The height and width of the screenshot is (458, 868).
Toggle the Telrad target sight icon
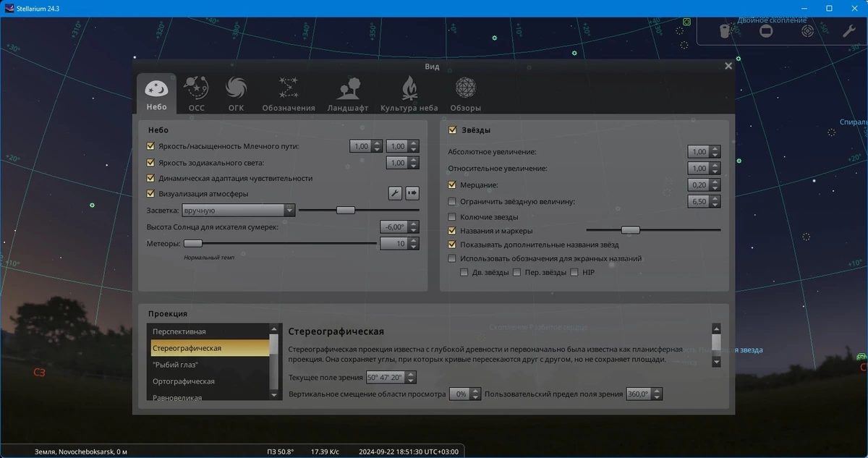pyautogui.click(x=808, y=31)
